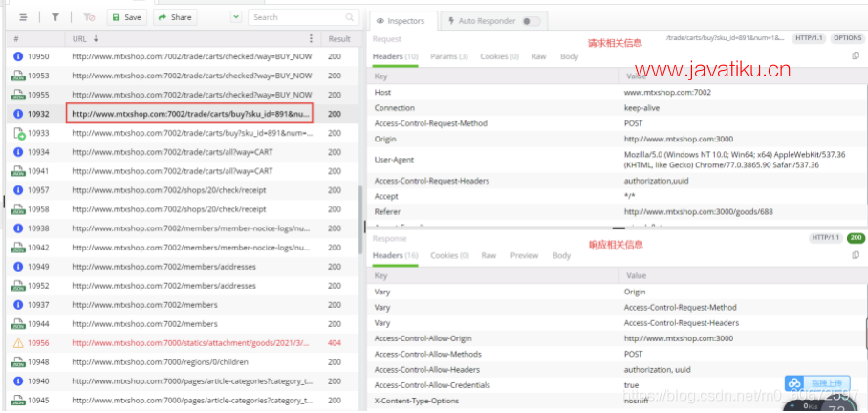Copy request headers using the copy icon
The image size is (868, 413).
[856, 56]
